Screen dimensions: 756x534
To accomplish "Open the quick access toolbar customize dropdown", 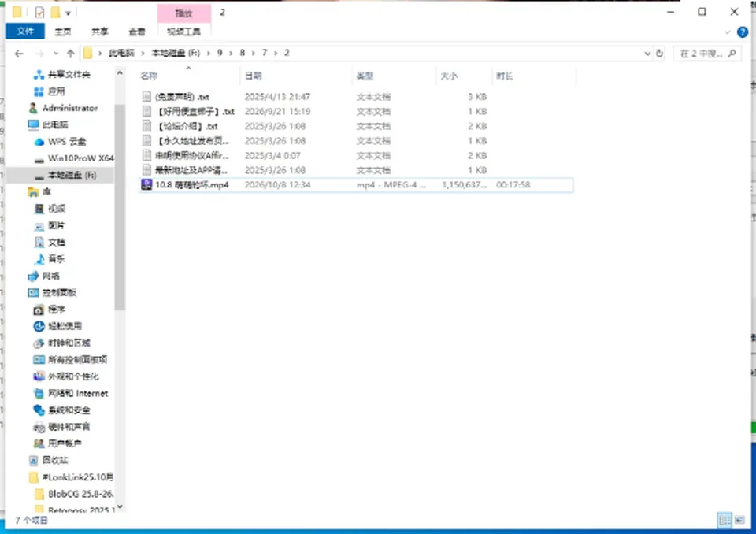I will click(x=68, y=13).
